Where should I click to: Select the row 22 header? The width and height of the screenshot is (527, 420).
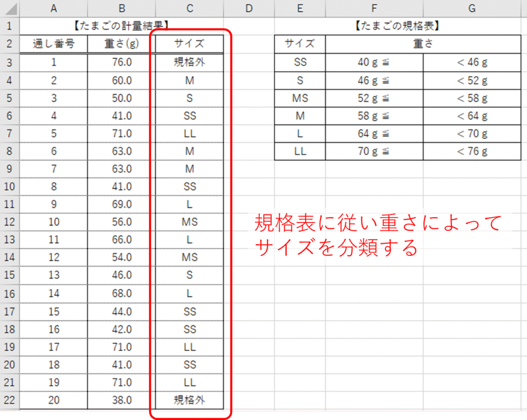[x=9, y=400]
